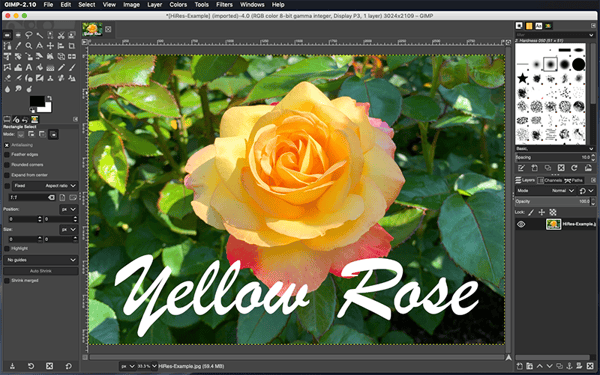Click the landscape orientation button beside 1:1
This screenshot has height=375, width=600.
click(x=73, y=197)
